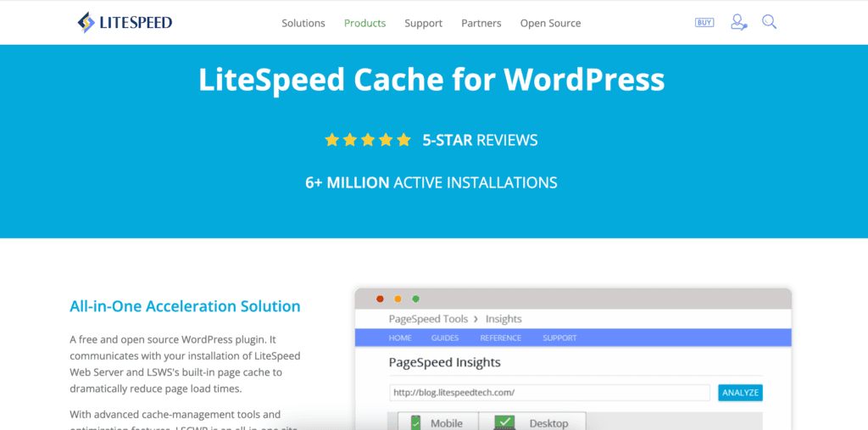Open the BUY icon in header
The image size is (868, 430).
(x=704, y=23)
